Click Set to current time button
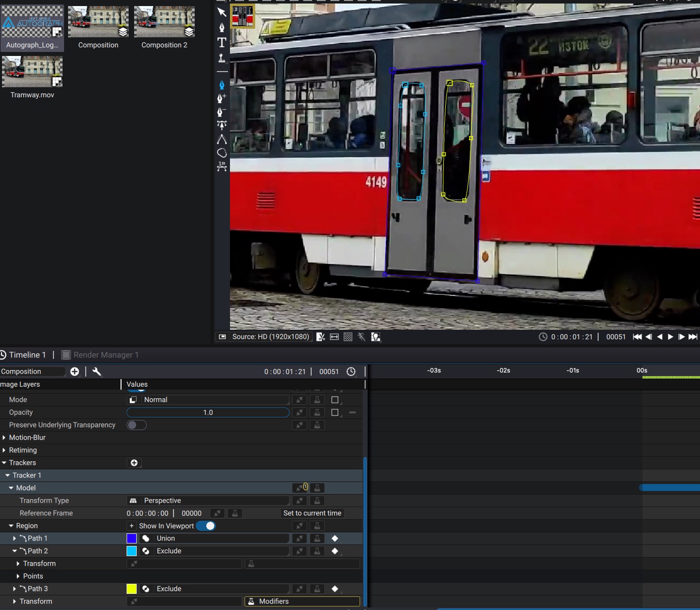Screen dimensions: 700x610 click(312, 513)
